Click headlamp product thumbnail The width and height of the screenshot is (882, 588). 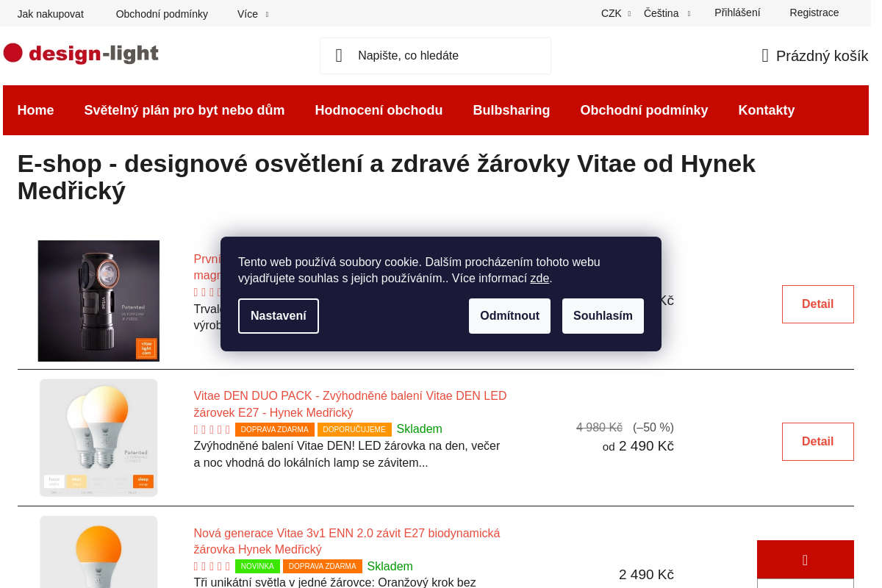98,301
